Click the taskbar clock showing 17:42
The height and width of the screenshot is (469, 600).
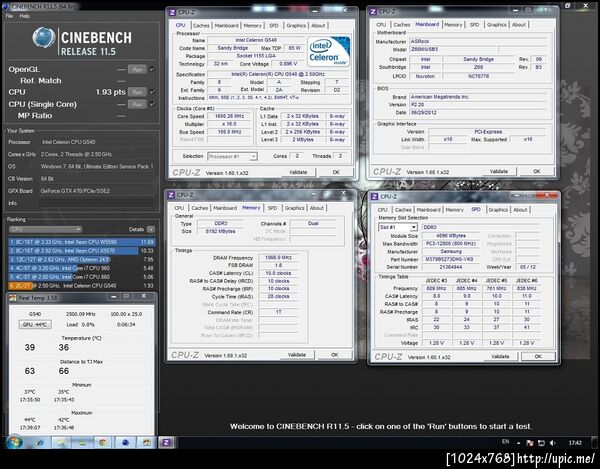(575, 443)
